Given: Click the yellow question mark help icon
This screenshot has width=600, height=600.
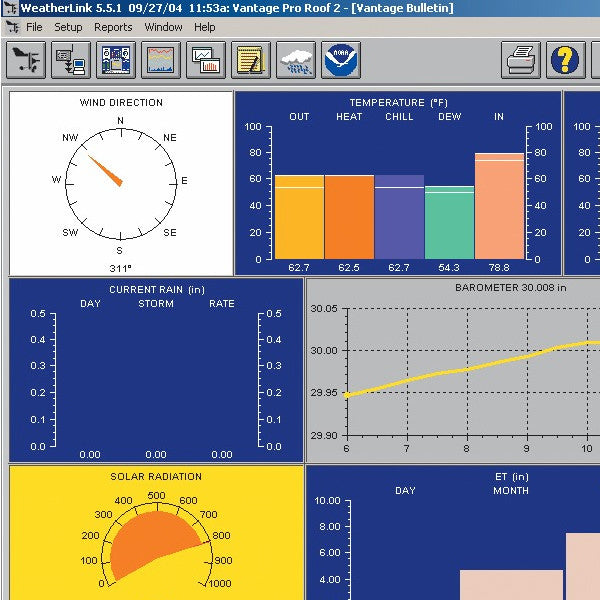Looking at the screenshot, I should pos(566,60).
